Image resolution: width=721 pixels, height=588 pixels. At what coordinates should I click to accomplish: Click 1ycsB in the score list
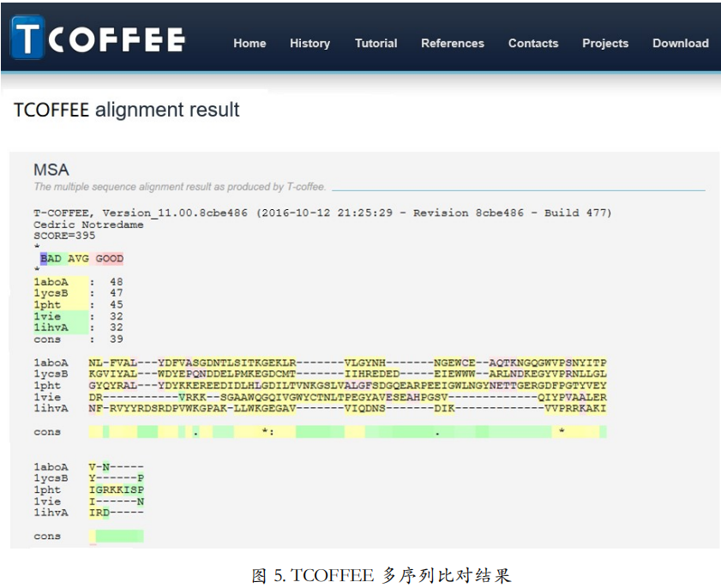pos(51,293)
